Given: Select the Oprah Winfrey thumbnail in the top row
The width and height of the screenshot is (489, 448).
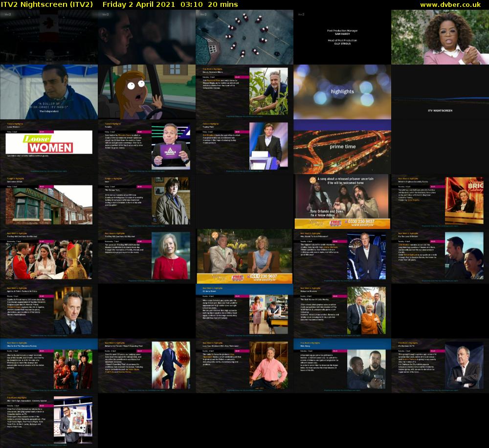Looking at the screenshot, I should (x=440, y=37).
